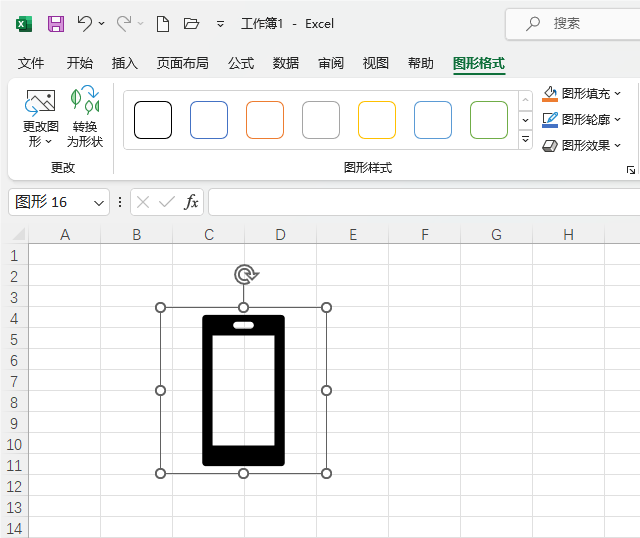
Task: Select the black outline graphic style
Action: pyautogui.click(x=153, y=120)
